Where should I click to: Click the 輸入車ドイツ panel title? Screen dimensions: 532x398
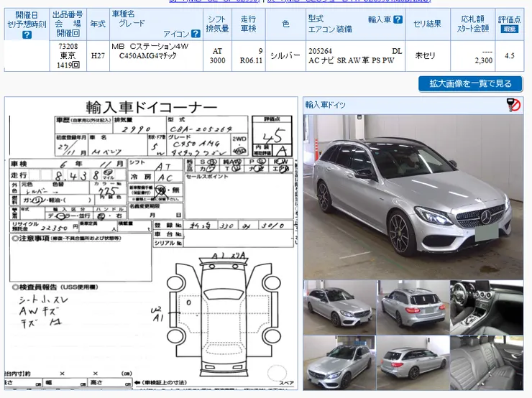[325, 105]
